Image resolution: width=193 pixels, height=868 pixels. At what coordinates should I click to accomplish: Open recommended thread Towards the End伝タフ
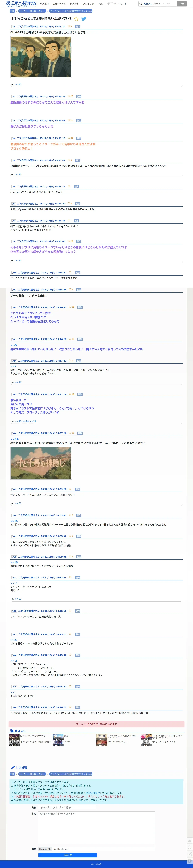coord(118,742)
